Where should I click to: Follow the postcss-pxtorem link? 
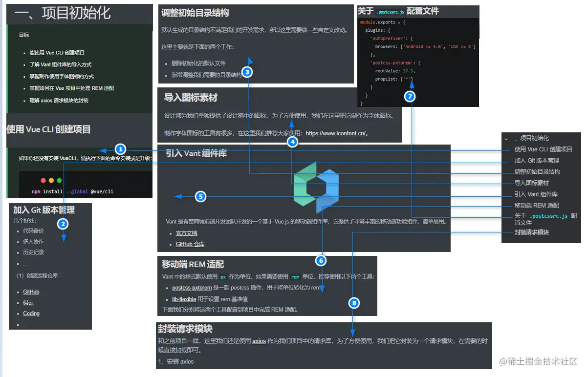click(192, 288)
